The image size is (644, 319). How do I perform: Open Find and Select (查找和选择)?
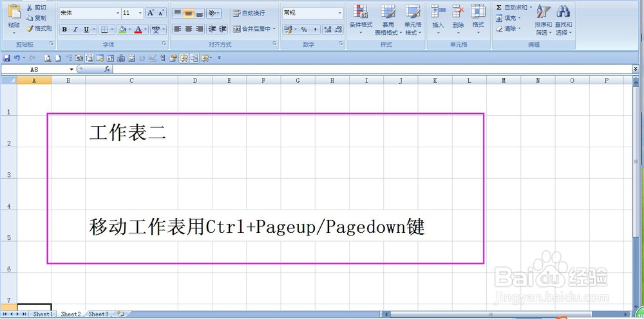coord(563,20)
